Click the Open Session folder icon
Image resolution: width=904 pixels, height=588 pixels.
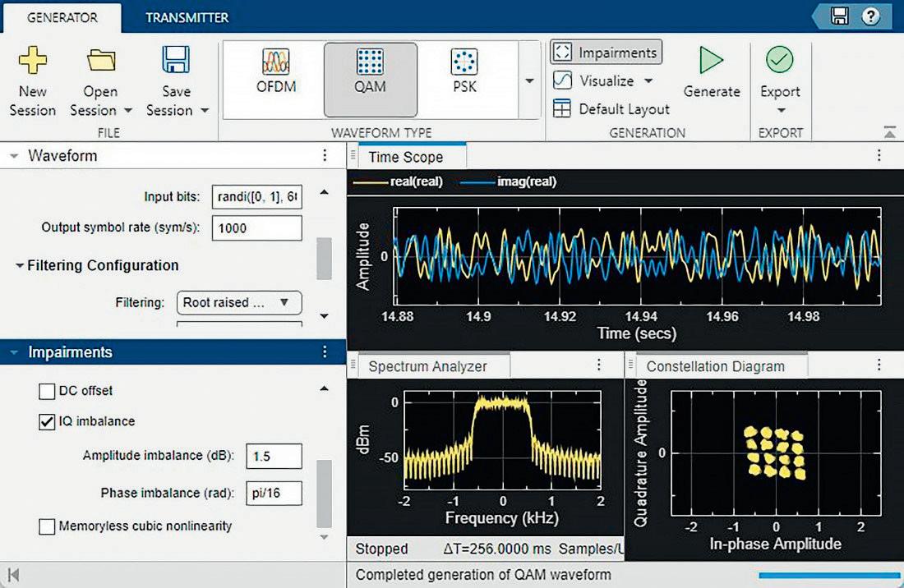(x=101, y=60)
